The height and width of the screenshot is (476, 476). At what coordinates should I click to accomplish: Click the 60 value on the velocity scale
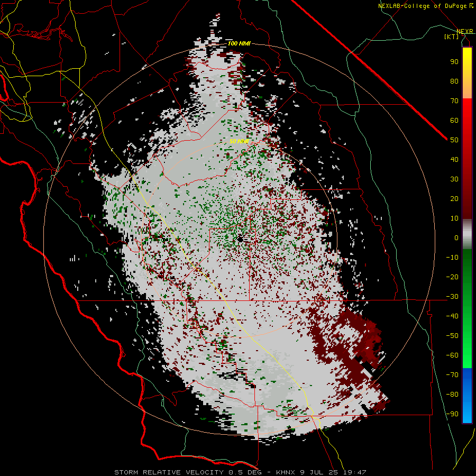point(454,120)
